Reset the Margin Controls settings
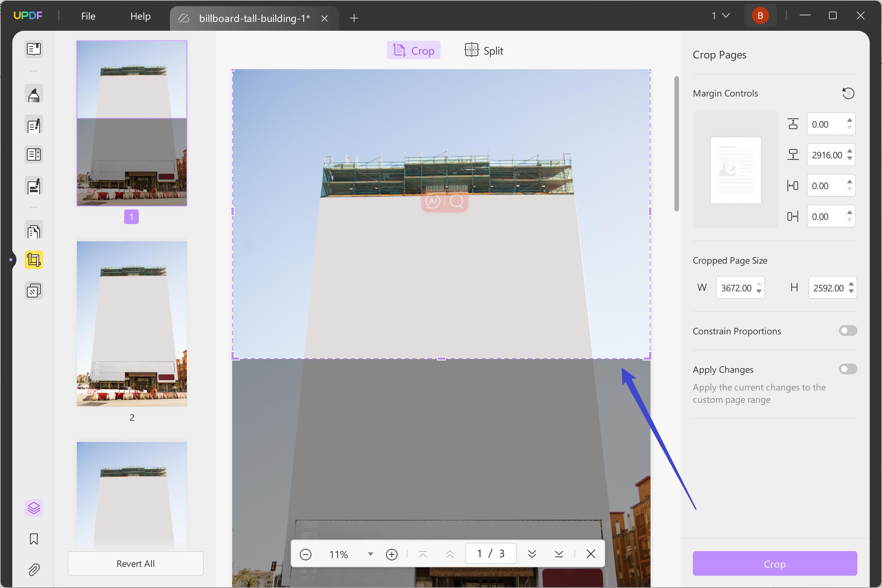 848,93
